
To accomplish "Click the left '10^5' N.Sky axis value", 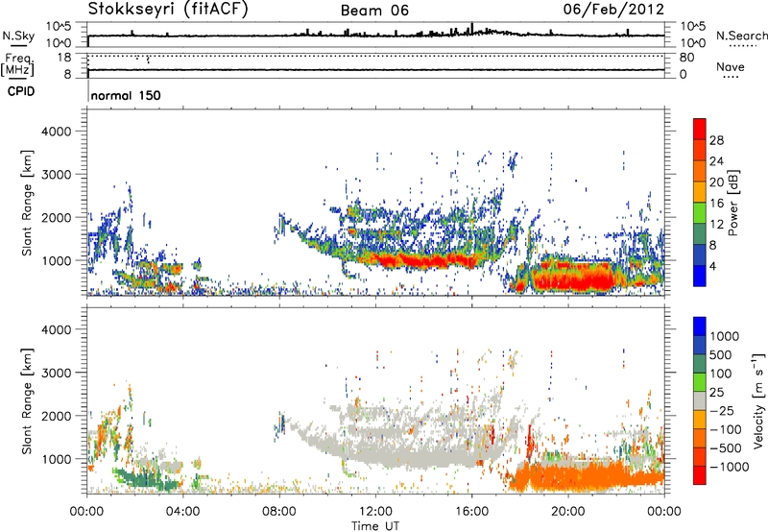I will [59, 27].
